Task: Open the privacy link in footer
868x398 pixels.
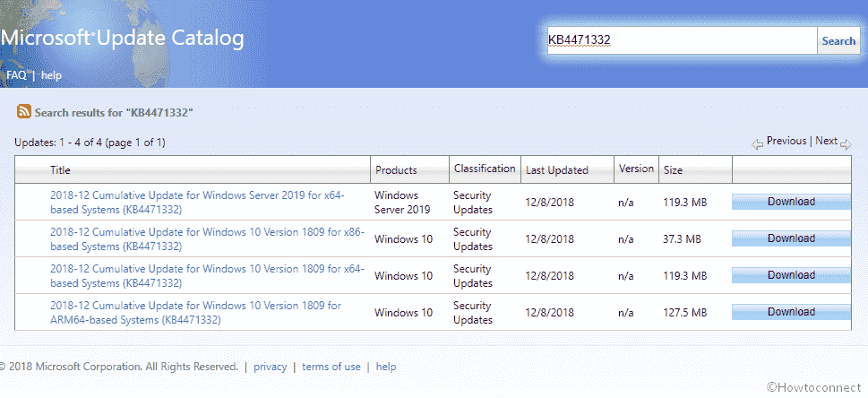Action: coord(271,367)
